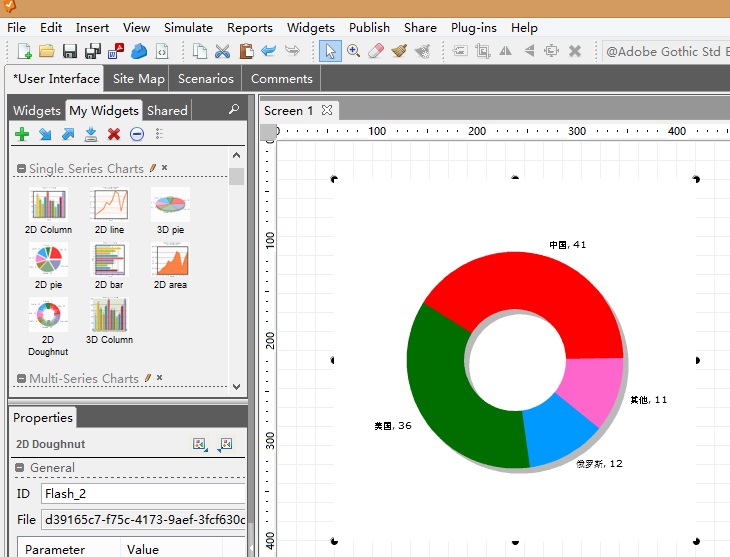Switch to the Shared widgets tab
The image size is (730, 557).
point(167,111)
